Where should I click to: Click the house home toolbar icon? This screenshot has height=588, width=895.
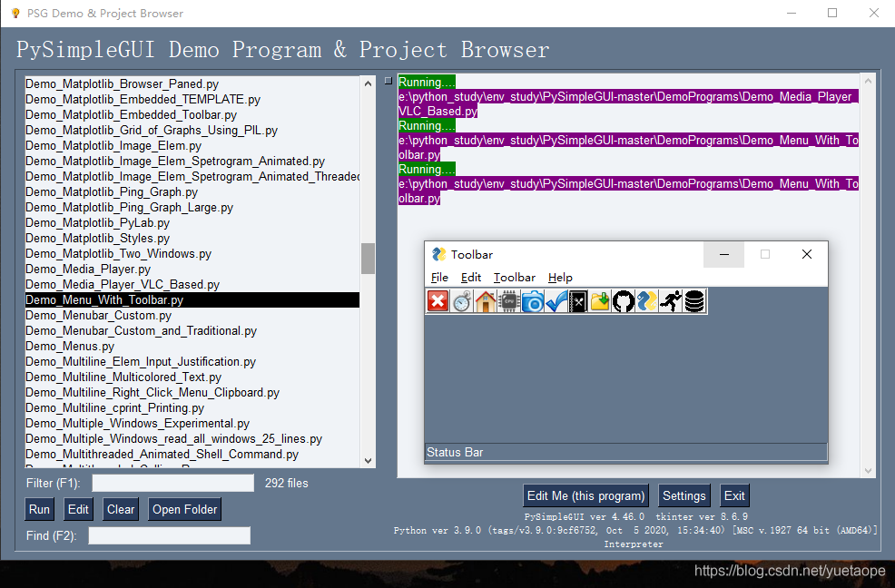(486, 301)
